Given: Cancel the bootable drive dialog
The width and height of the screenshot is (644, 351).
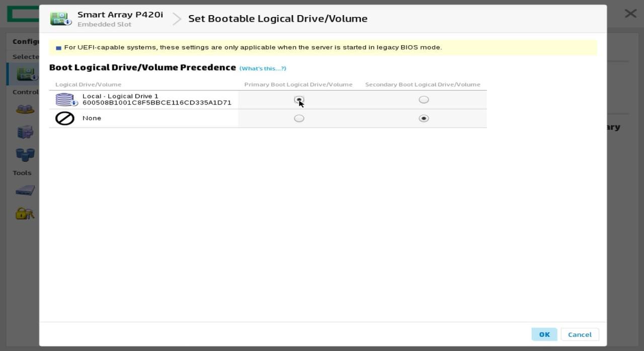Looking at the screenshot, I should click(x=580, y=334).
